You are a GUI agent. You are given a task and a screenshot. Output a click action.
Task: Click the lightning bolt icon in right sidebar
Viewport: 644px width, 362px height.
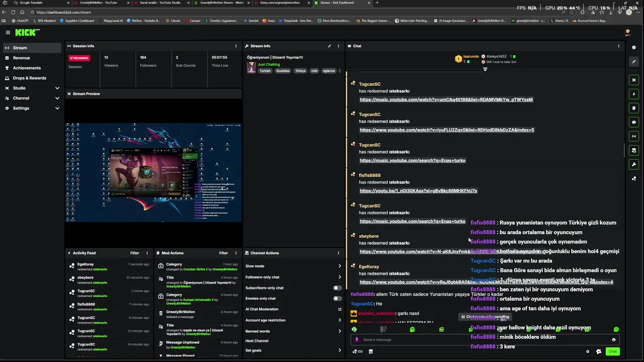pos(634,94)
